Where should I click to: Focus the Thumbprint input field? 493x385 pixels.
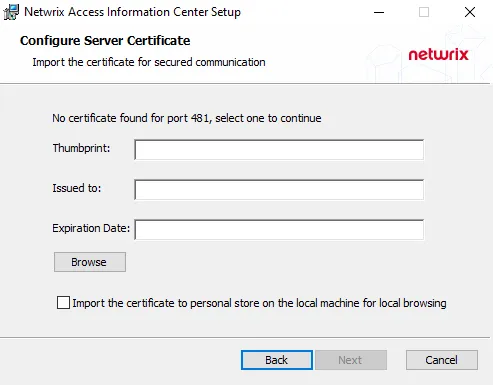[x=279, y=150]
